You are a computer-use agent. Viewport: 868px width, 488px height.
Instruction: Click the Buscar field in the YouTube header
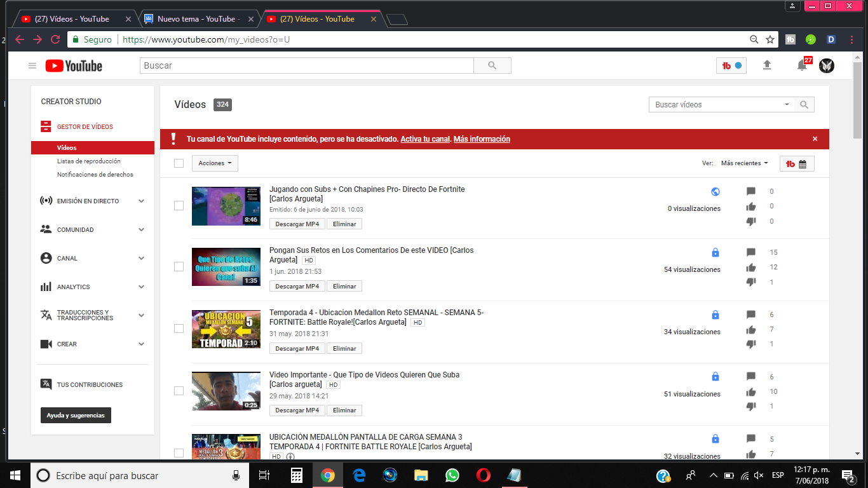pos(307,65)
